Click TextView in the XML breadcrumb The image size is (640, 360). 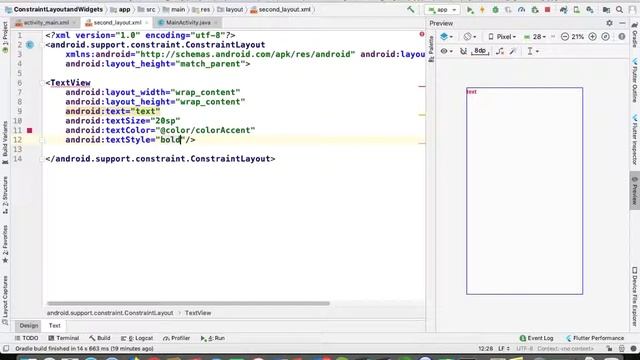[198, 313]
